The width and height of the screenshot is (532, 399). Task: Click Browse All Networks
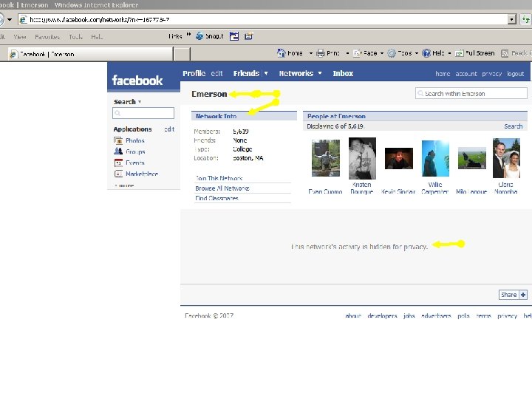(x=222, y=188)
